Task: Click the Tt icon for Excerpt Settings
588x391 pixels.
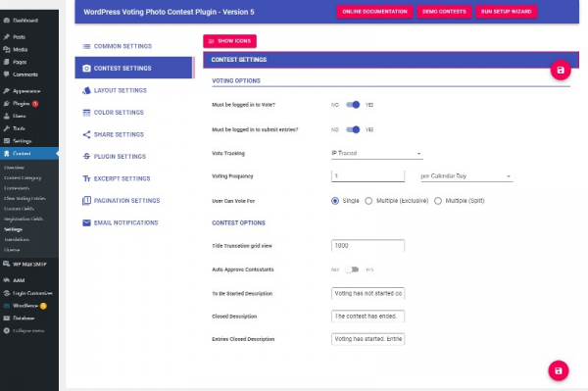Action: click(x=86, y=178)
